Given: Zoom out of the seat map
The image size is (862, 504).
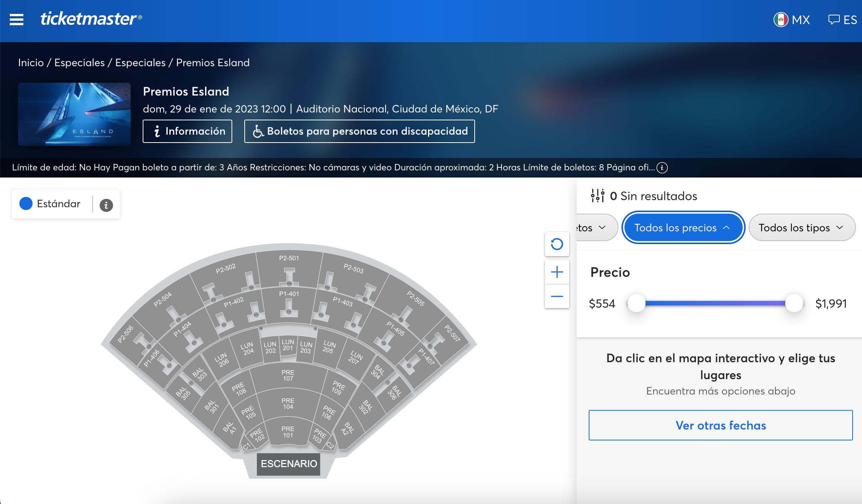Looking at the screenshot, I should tap(557, 296).
